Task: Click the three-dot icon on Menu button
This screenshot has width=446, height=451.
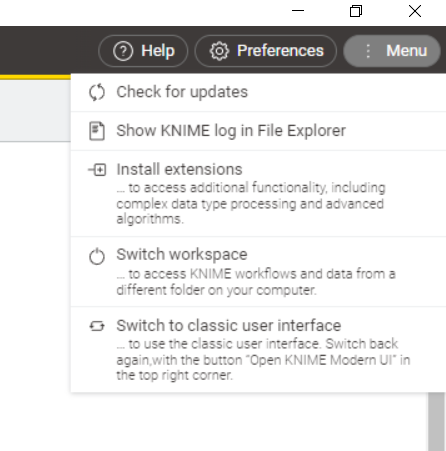Action: tap(368, 51)
